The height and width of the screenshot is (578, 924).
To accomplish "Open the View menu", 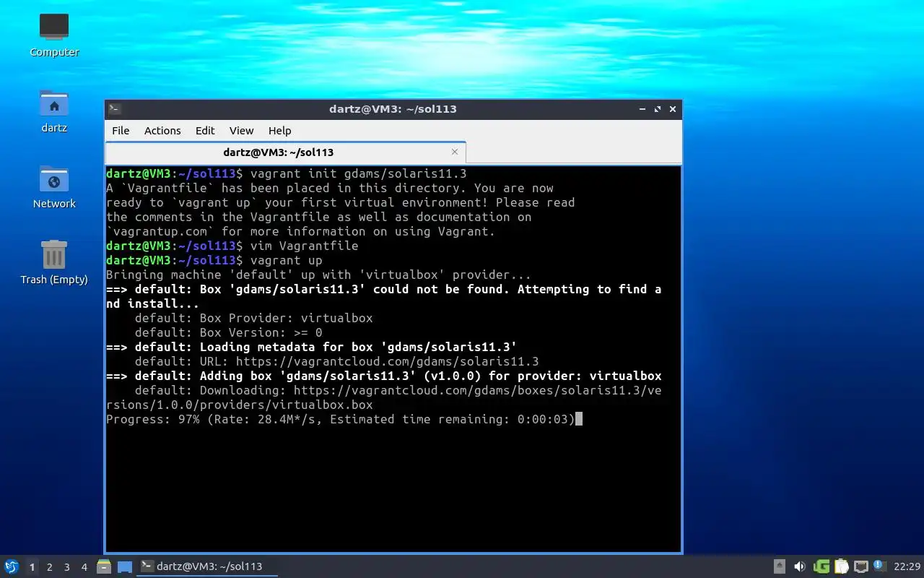I will pyautogui.click(x=241, y=131).
